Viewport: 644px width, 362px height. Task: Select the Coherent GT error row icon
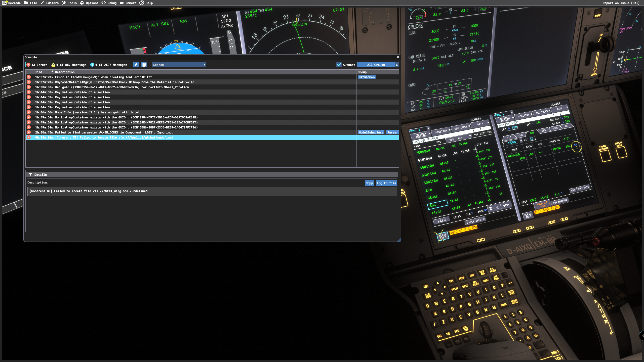coord(29,137)
